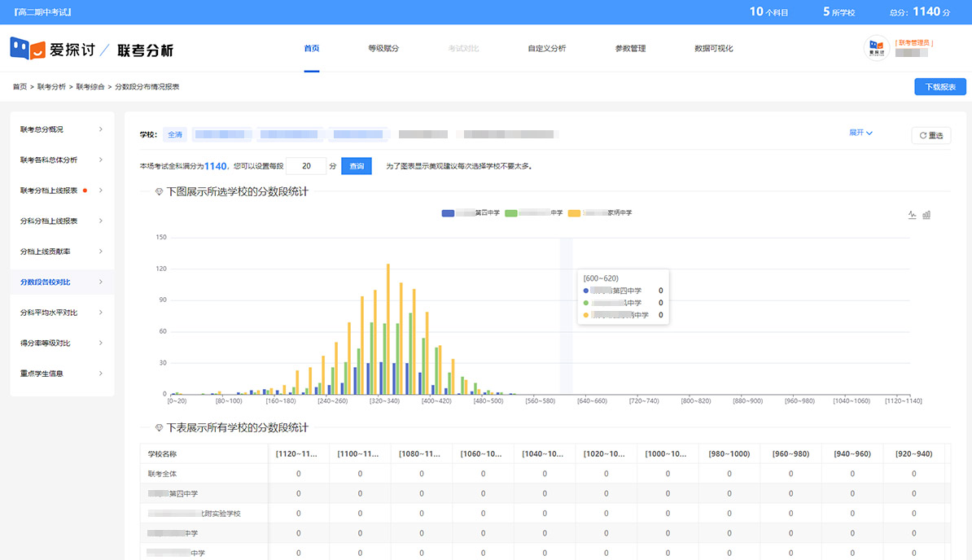This screenshot has width=972, height=560.
Task: Click the diamond icon beside the table title
Action: (159, 427)
